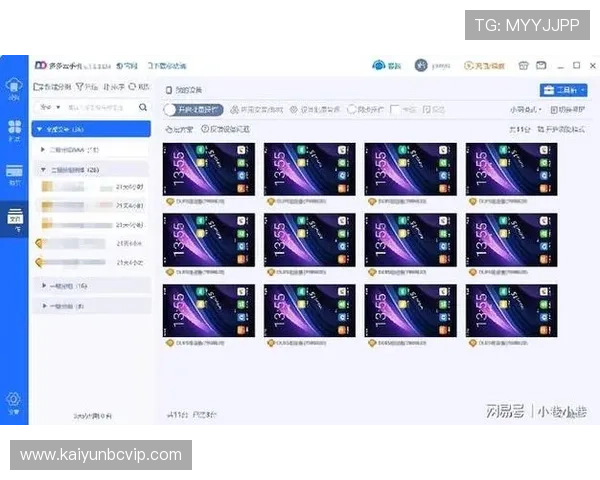
Task: Click the circular refresh icon in group toolbar
Action: pyautogui.click(x=132, y=87)
